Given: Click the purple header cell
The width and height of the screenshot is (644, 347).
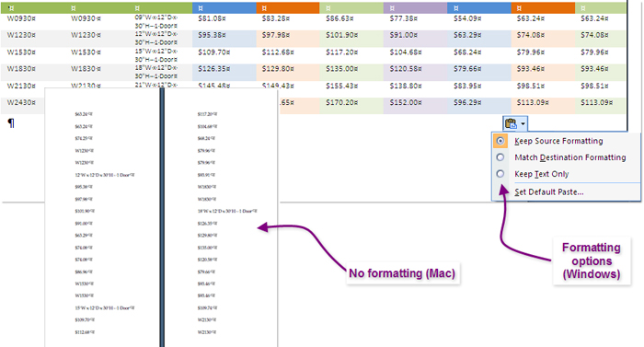Looking at the screenshot, I should tap(415, 7).
